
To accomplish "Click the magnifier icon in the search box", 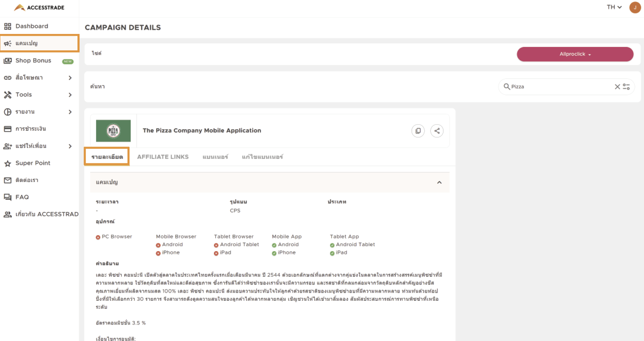I will tap(507, 87).
